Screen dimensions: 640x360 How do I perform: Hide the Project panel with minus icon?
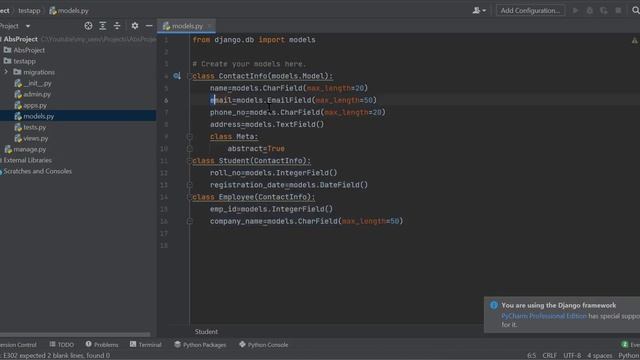click(x=149, y=26)
